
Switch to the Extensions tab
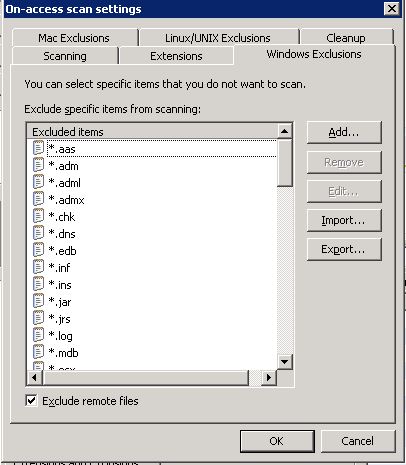click(x=176, y=56)
